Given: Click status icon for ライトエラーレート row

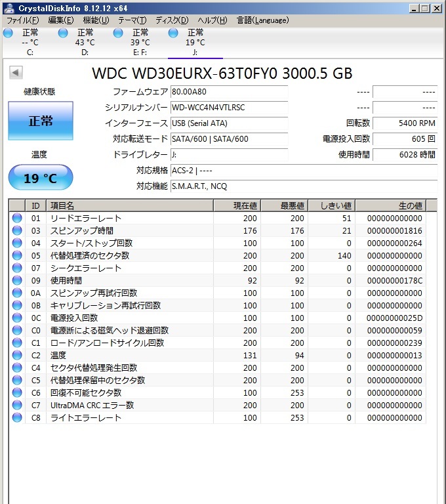Looking at the screenshot, I should pos(17,417).
